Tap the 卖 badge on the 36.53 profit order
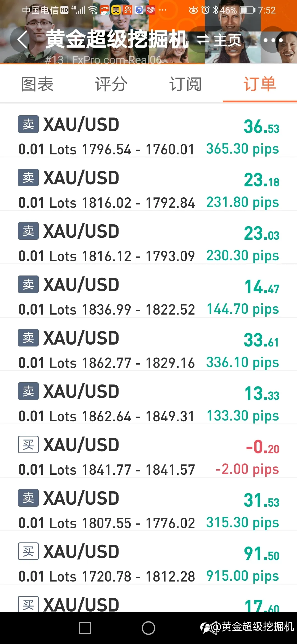 pyautogui.click(x=28, y=124)
